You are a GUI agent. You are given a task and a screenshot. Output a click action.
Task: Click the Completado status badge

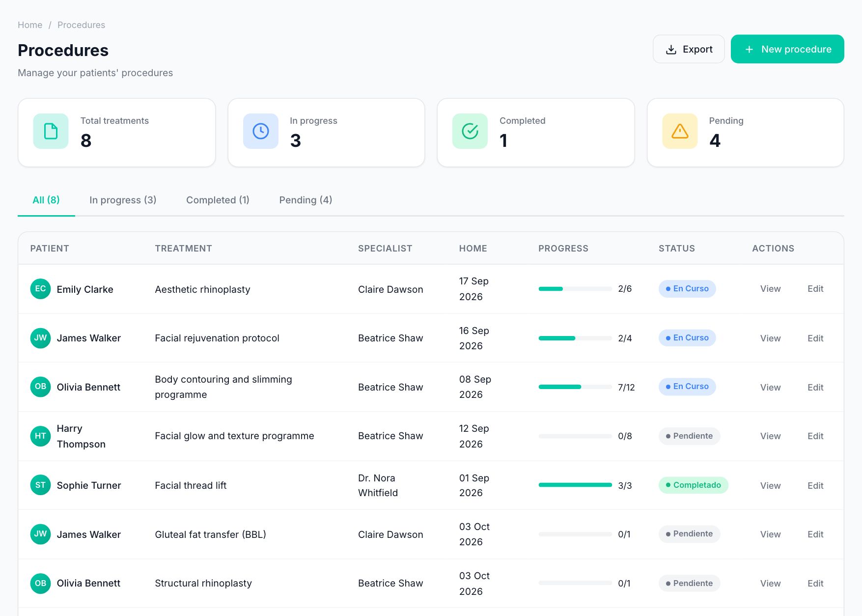pyautogui.click(x=693, y=485)
